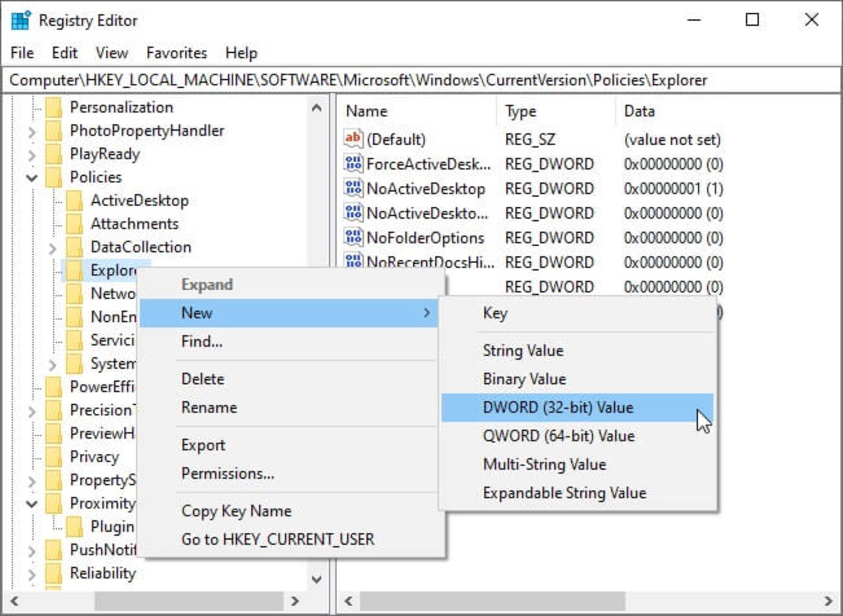Select Binary Value in the submenu
Screen dimensions: 843x616
[x=577, y=379]
